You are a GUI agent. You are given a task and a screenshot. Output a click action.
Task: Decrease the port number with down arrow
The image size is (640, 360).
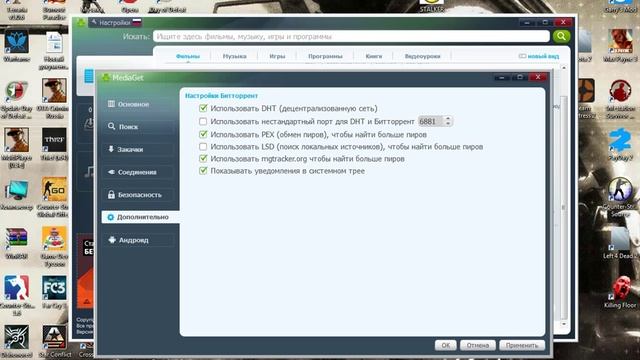448,124
